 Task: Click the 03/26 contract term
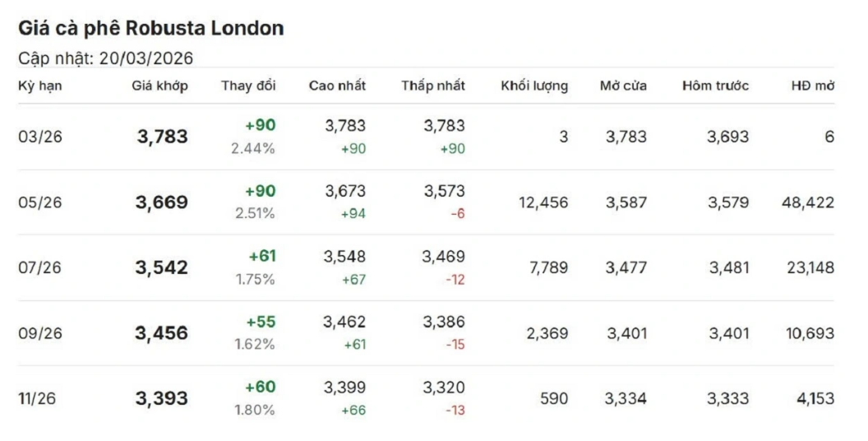(40, 137)
